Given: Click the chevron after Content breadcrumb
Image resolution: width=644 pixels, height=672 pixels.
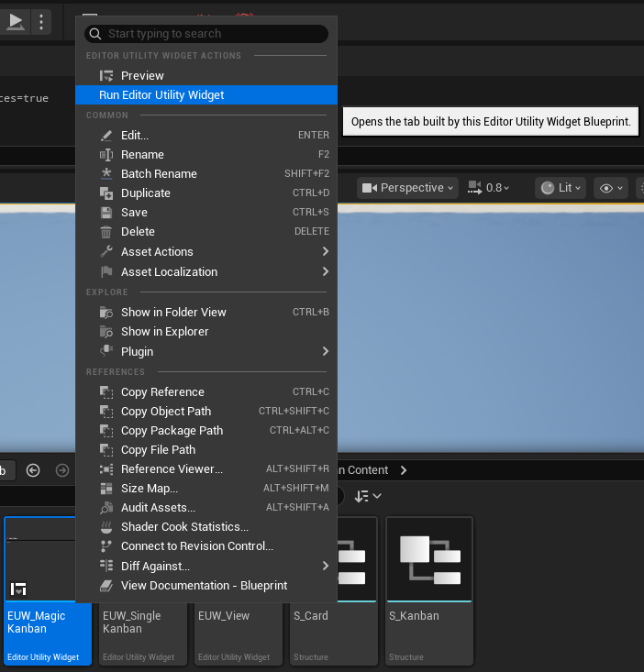Looking at the screenshot, I should 404,470.
